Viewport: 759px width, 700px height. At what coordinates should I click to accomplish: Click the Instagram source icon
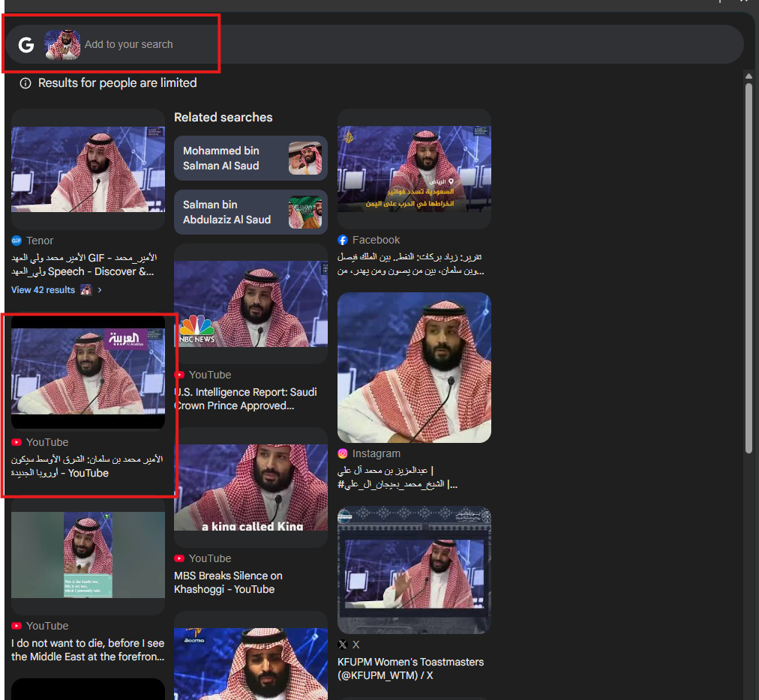[343, 453]
